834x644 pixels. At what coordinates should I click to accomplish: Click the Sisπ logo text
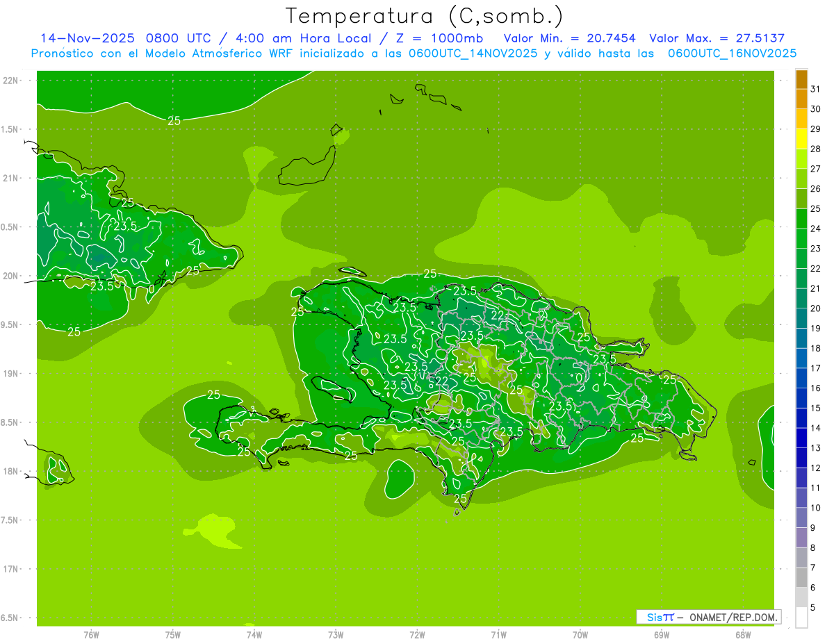(x=660, y=617)
